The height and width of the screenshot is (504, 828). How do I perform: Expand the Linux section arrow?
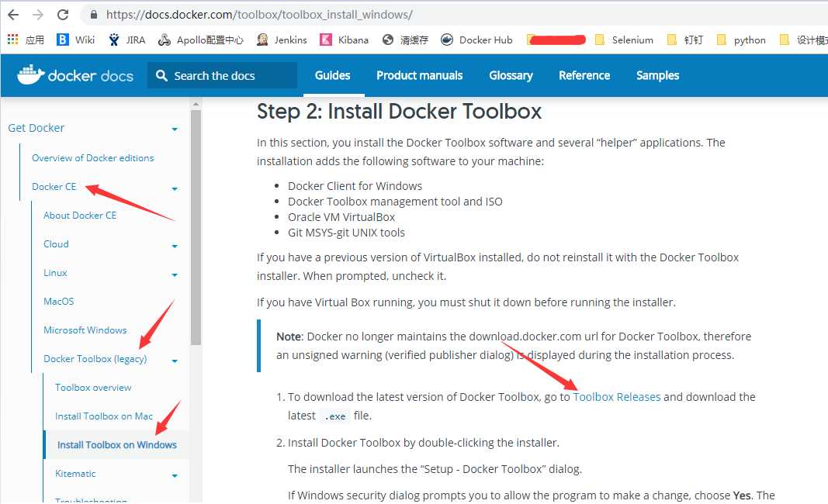[175, 275]
